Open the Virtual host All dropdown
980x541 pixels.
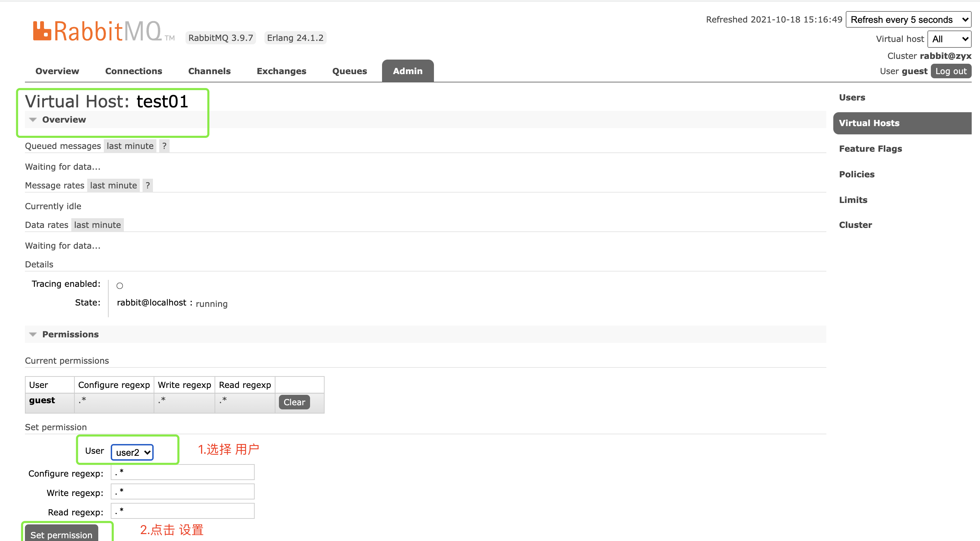click(949, 39)
